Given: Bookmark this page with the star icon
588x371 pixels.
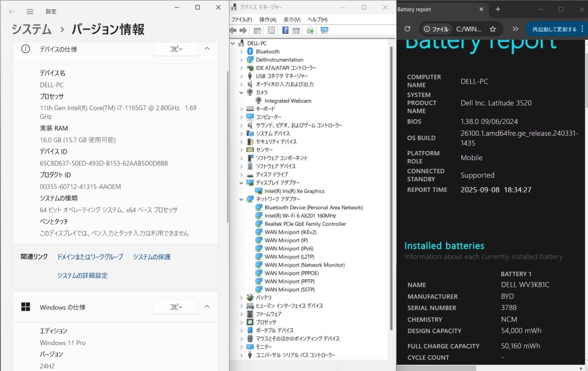Looking at the screenshot, I should point(493,29).
